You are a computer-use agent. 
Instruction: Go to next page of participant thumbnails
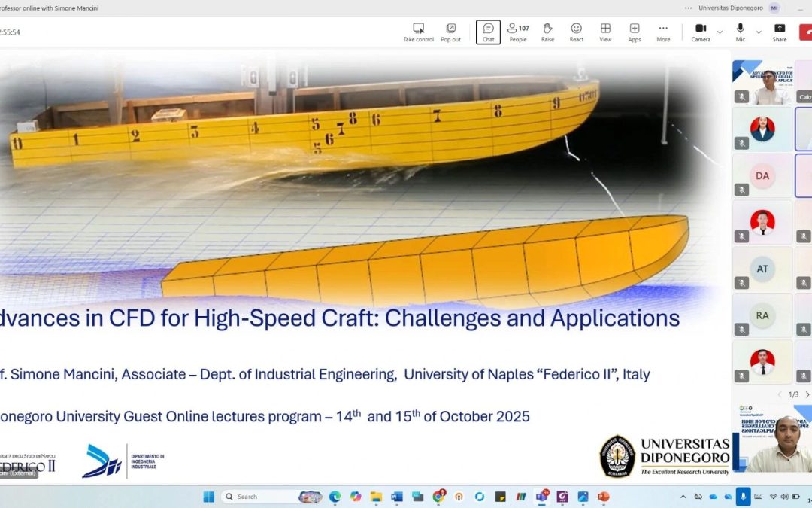pyautogui.click(x=807, y=394)
